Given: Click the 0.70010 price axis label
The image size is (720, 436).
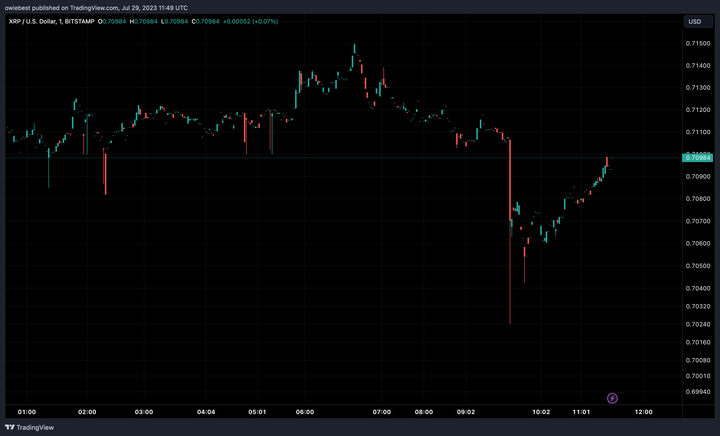Looking at the screenshot, I should [698, 376].
